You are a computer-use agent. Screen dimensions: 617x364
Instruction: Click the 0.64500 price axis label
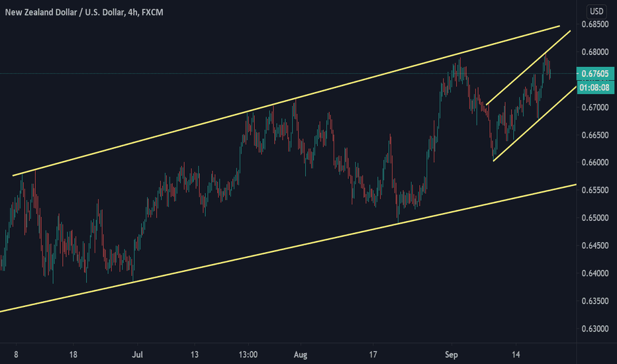595,246
